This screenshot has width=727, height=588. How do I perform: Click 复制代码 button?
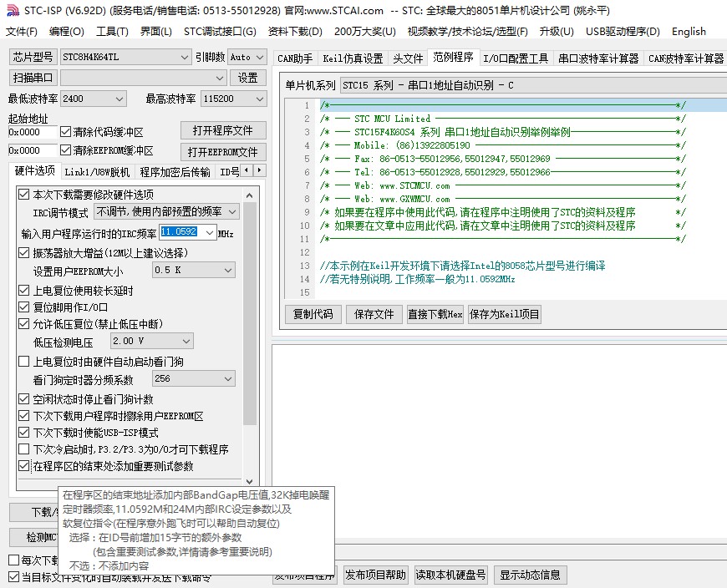tap(313, 314)
